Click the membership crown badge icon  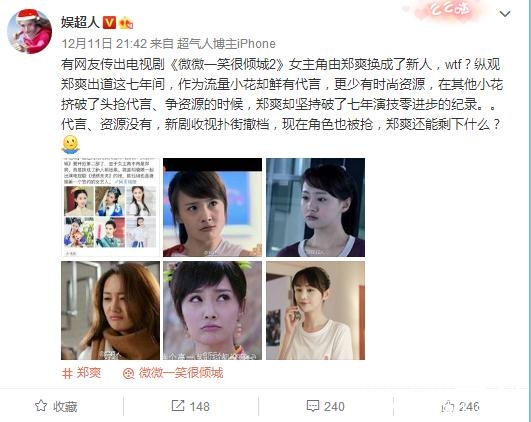(126, 23)
